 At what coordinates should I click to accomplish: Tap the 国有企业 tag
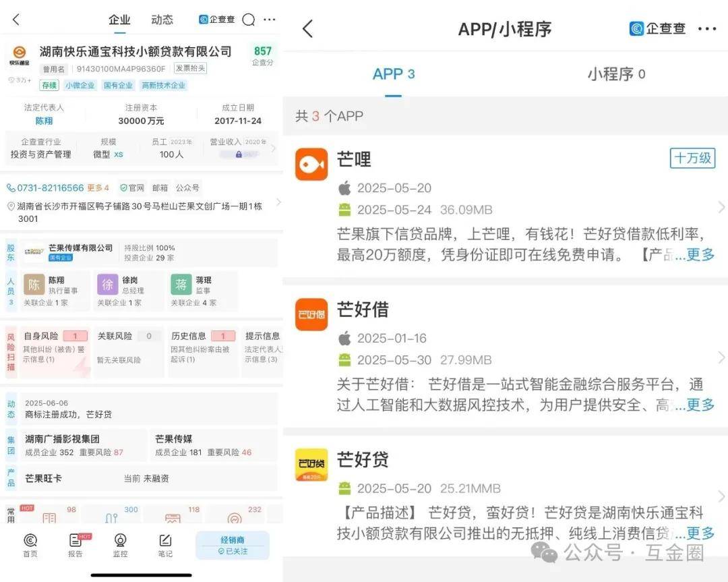118,85
